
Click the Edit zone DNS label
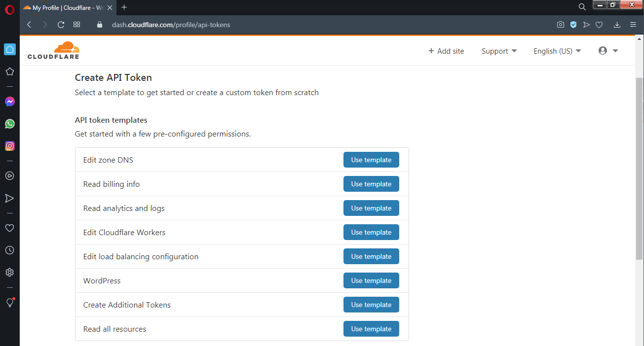pos(108,160)
